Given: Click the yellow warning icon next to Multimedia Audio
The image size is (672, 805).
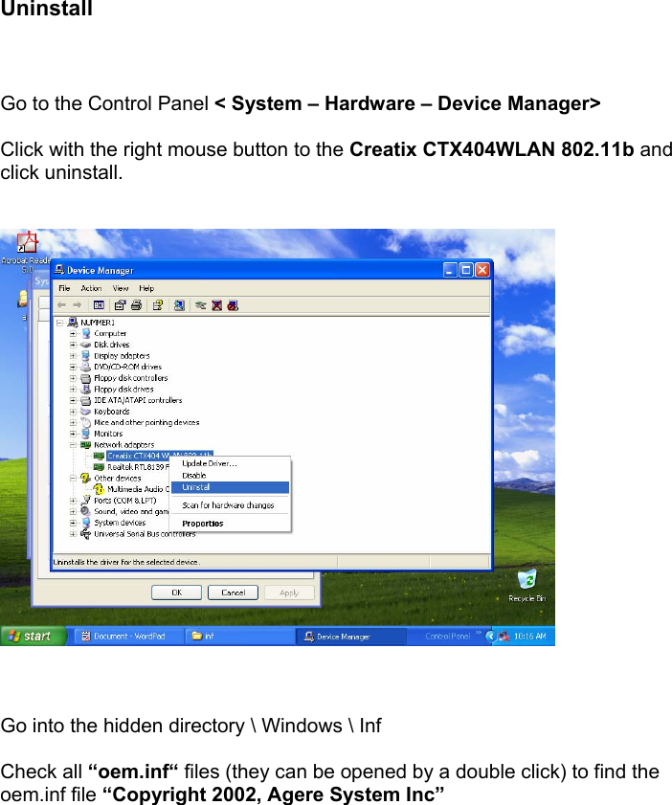Looking at the screenshot, I should tap(99, 489).
